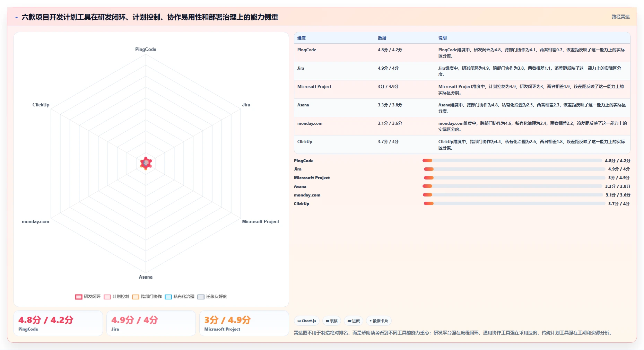Open the PingCode 4.8分 / 4.2分 data card
The width and height of the screenshot is (644, 350).
tap(58, 323)
